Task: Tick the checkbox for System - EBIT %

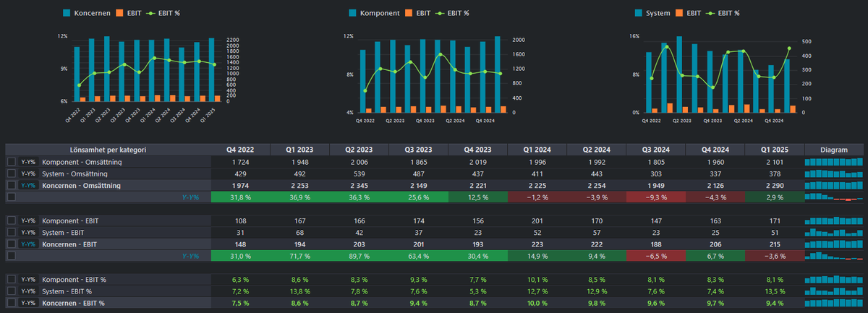Action: [x=12, y=291]
